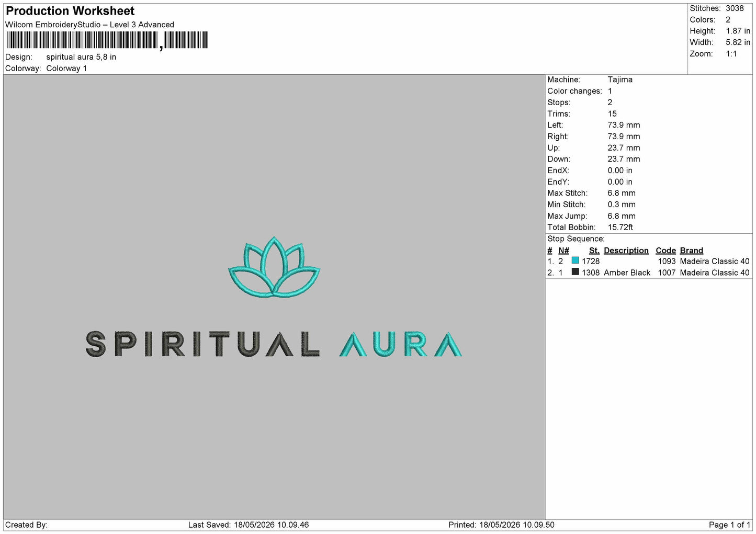Click the Production Worksheet title
756x534 pixels.
tap(70, 11)
